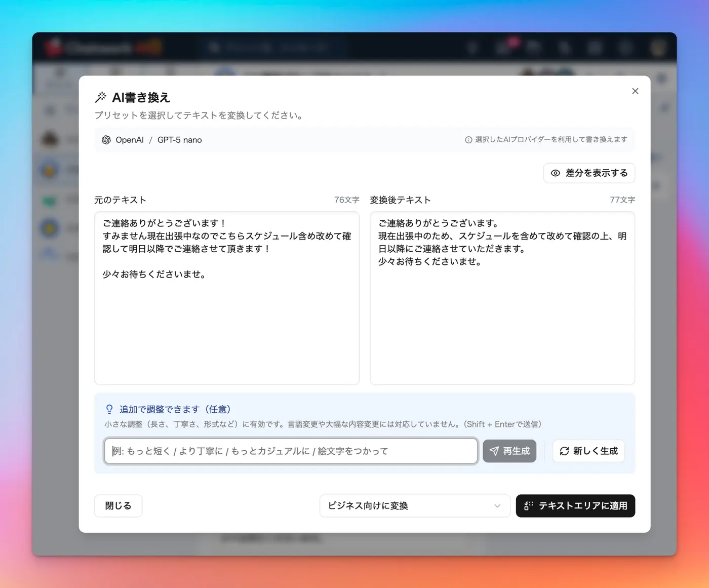Image resolution: width=709 pixels, height=588 pixels.
Task: Click the 新しく生成 button
Action: tap(588, 451)
